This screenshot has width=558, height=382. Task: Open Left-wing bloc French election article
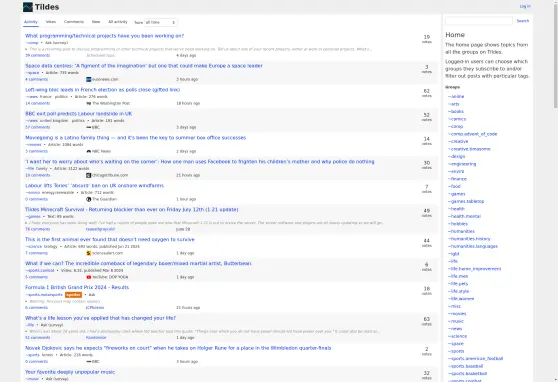pyautogui.click(x=102, y=90)
